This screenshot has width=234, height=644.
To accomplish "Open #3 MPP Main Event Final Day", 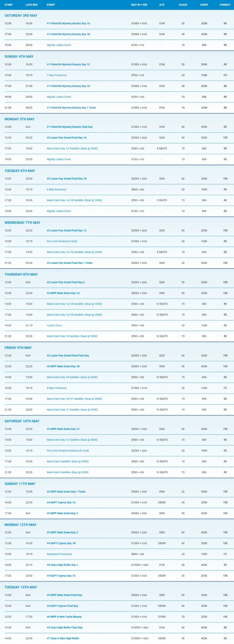I will [x=65, y=595].
